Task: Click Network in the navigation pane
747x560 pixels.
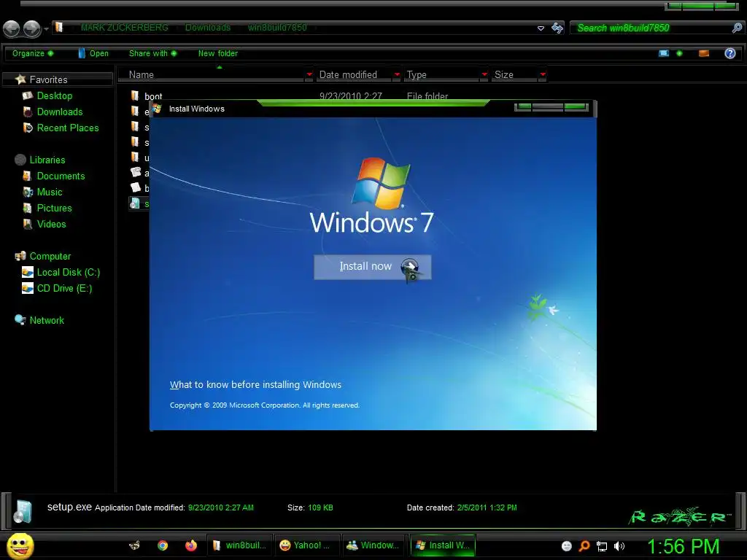Action: 47,321
